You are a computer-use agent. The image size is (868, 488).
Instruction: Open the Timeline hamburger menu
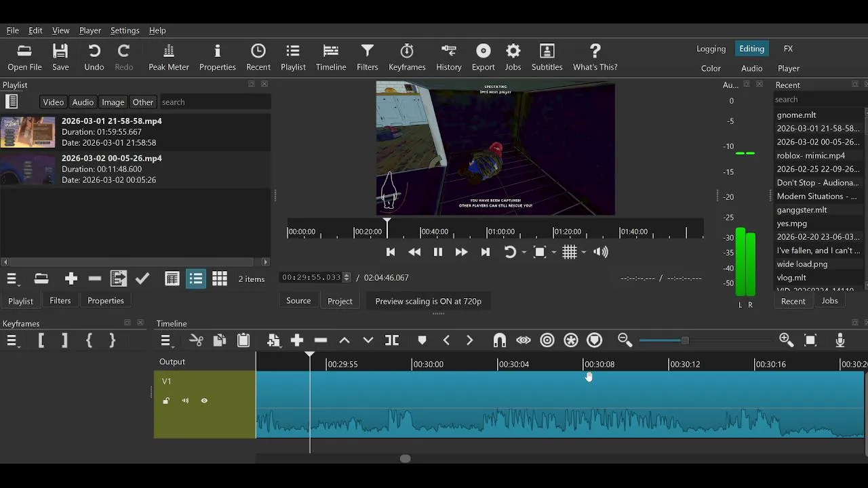coord(166,340)
